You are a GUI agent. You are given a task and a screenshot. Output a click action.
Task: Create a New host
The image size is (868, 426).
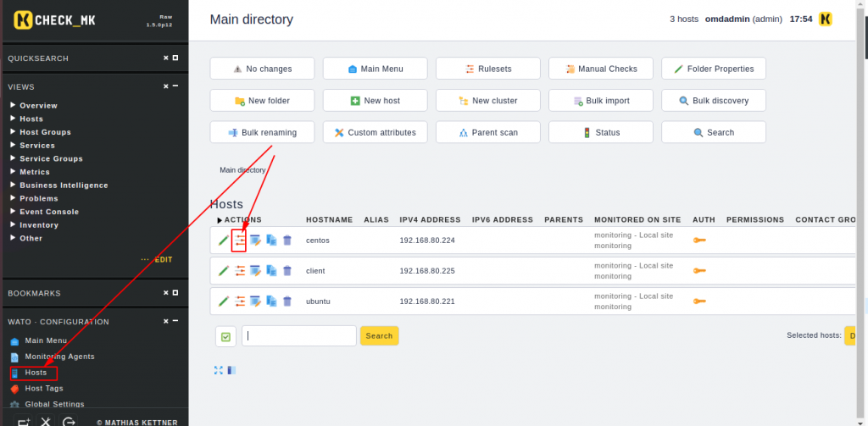pyautogui.click(x=376, y=101)
